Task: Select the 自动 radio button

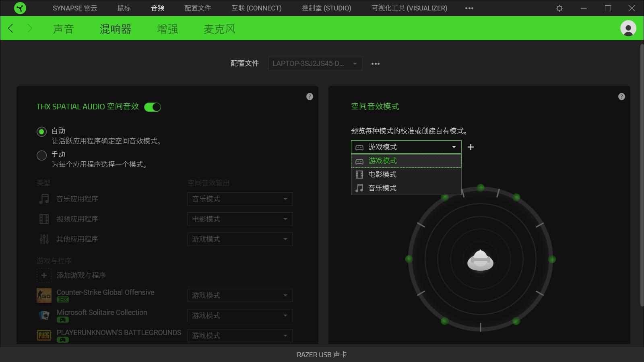Action: click(41, 131)
